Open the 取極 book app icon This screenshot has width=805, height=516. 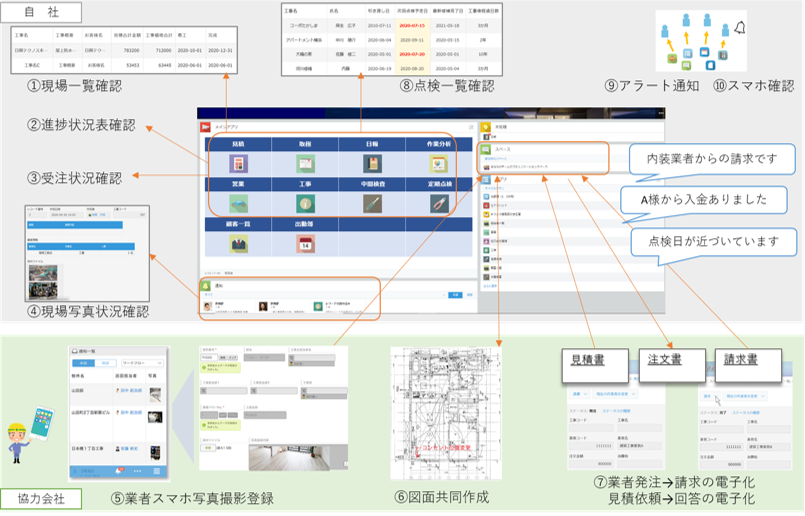pos(305,164)
